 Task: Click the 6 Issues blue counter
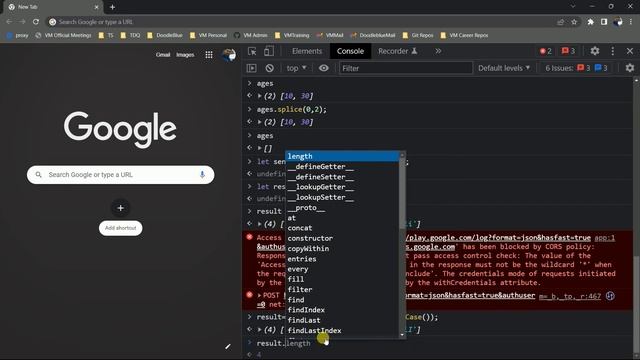[x=601, y=68]
